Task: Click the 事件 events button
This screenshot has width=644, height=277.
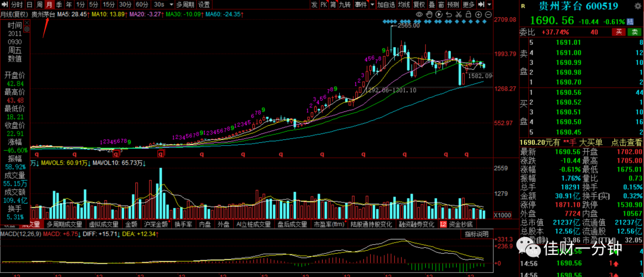Action: [361, 5]
